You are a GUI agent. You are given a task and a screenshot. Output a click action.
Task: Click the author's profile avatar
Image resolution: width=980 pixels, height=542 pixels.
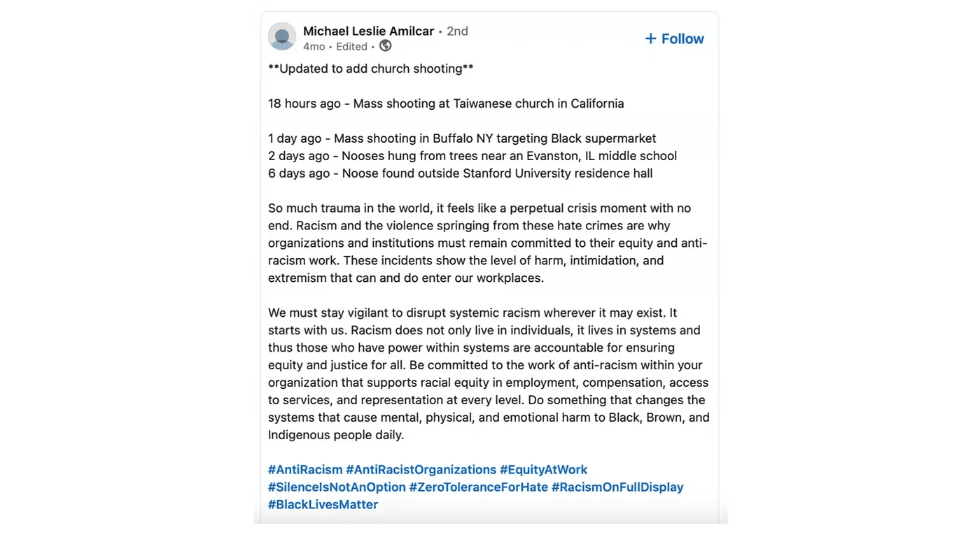282,36
